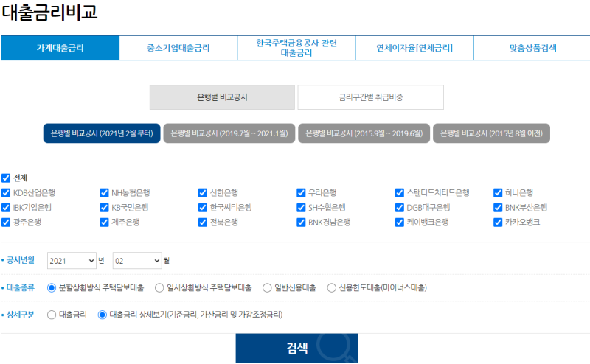This screenshot has width=590, height=364.
Task: Choose 은행별 비교공시 (2015.9월 ~ 2019.6월) period
Action: pos(364,133)
